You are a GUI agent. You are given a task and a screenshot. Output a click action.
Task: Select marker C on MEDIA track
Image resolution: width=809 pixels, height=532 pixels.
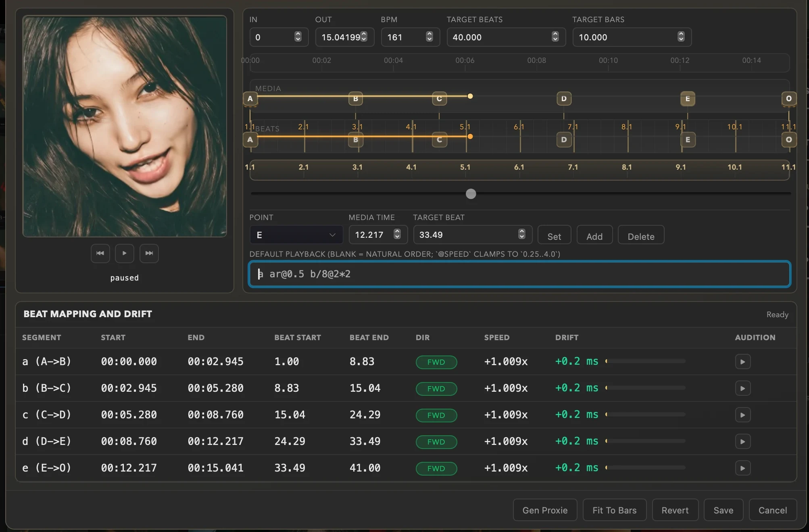click(440, 99)
